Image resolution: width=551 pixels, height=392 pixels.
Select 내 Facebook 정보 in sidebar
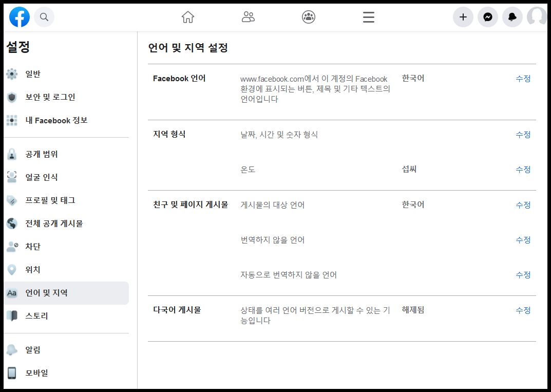coord(56,120)
